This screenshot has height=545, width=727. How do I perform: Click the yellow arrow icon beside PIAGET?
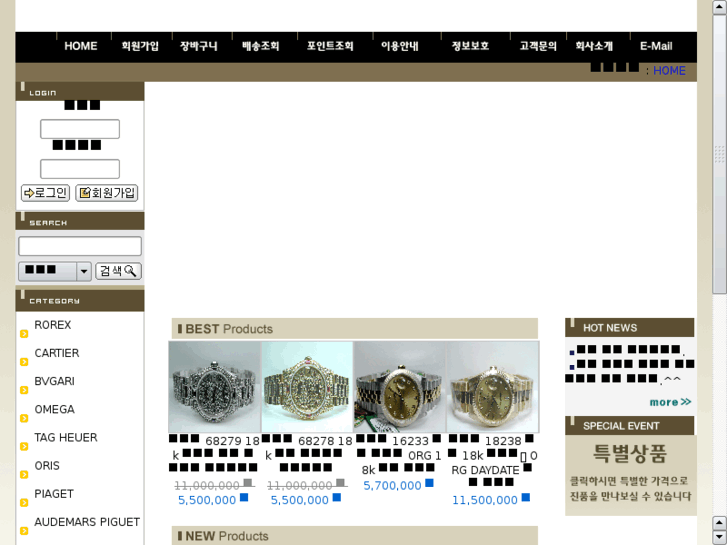point(24,503)
